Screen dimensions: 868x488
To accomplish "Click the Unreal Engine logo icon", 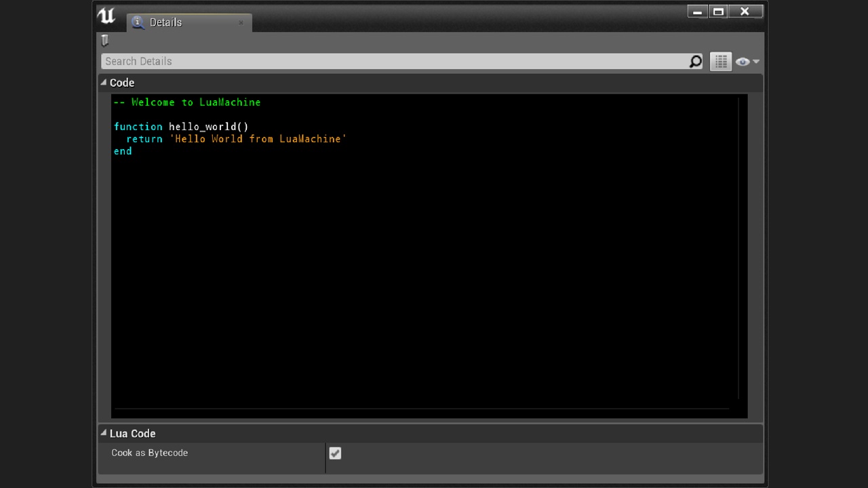I will pyautogui.click(x=106, y=16).
